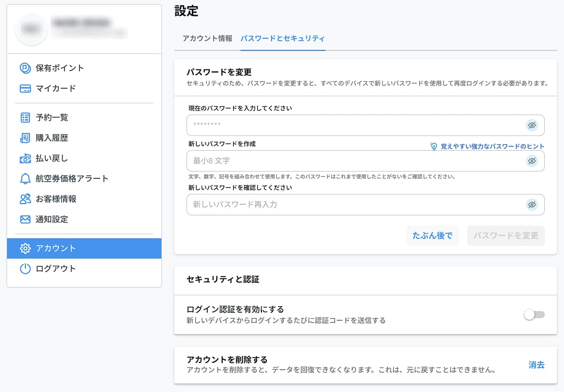Screen dimensions: 564x392
Task: Switch to the アカウント情報 tab
Action: pyautogui.click(x=207, y=38)
